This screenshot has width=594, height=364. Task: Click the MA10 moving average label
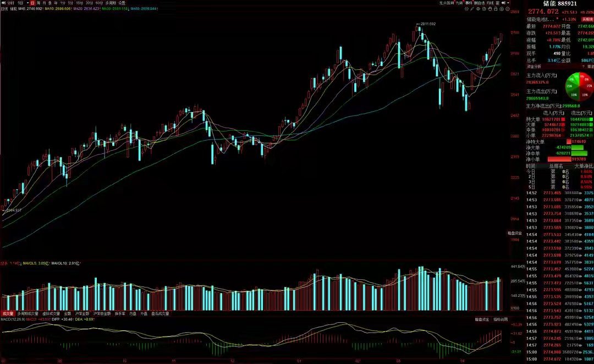click(x=58, y=8)
